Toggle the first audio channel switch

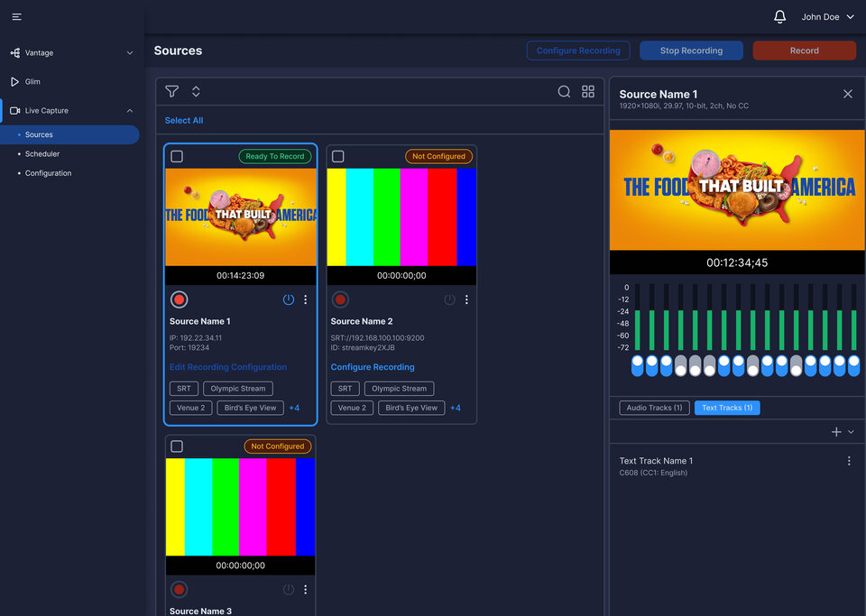[x=638, y=365]
